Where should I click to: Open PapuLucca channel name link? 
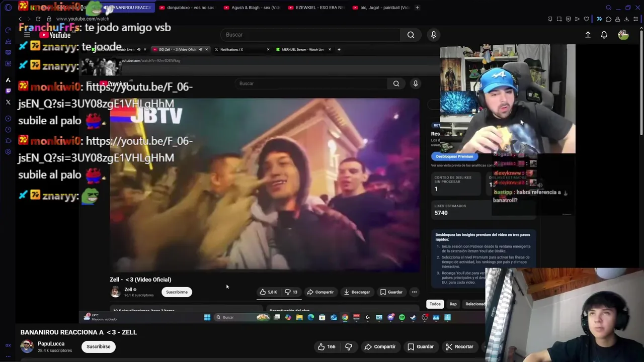[51, 344]
